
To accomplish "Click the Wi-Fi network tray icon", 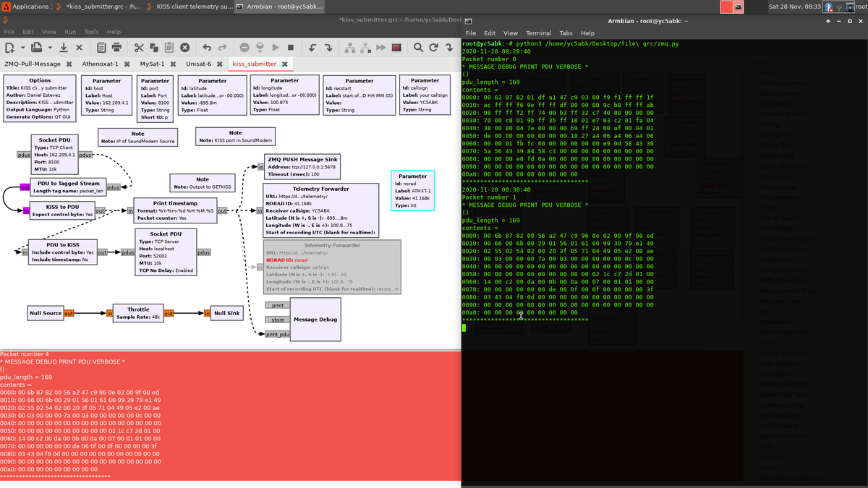I will (x=840, y=7).
